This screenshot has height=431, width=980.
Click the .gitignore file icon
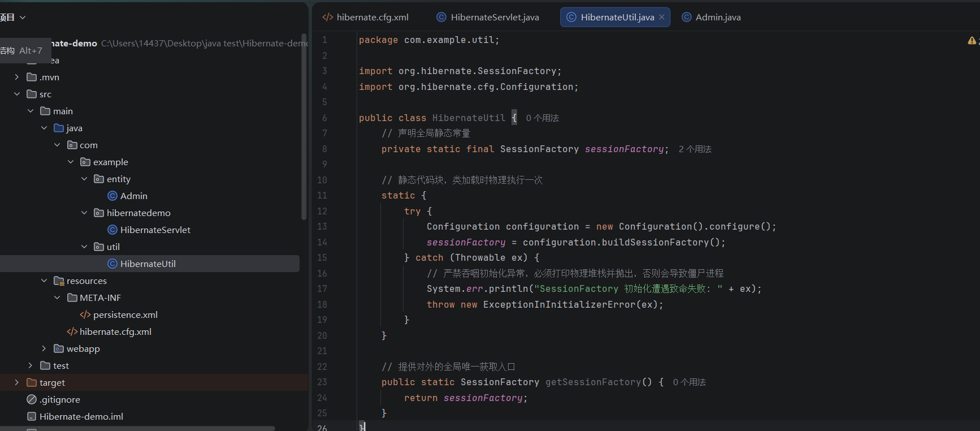[x=32, y=399]
